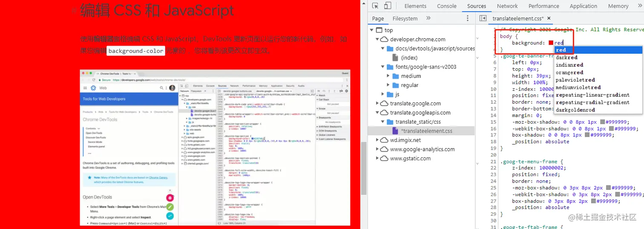This screenshot has height=229, width=644.
Task: Choose mediumvioletred from the autocomplete list
Action: (598, 87)
